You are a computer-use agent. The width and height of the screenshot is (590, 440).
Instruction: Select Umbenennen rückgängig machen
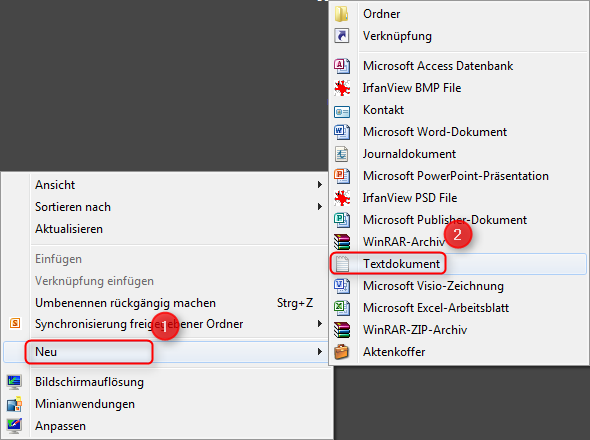tap(166, 303)
